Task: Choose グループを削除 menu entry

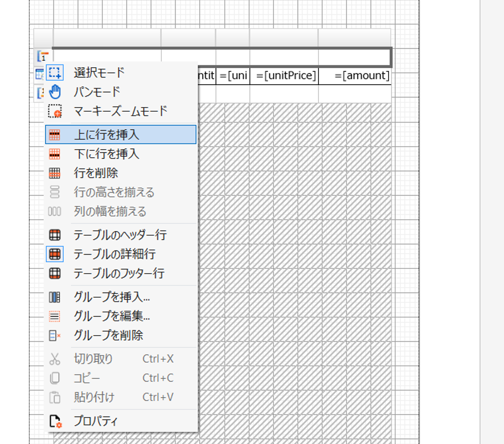Action: 121,336
